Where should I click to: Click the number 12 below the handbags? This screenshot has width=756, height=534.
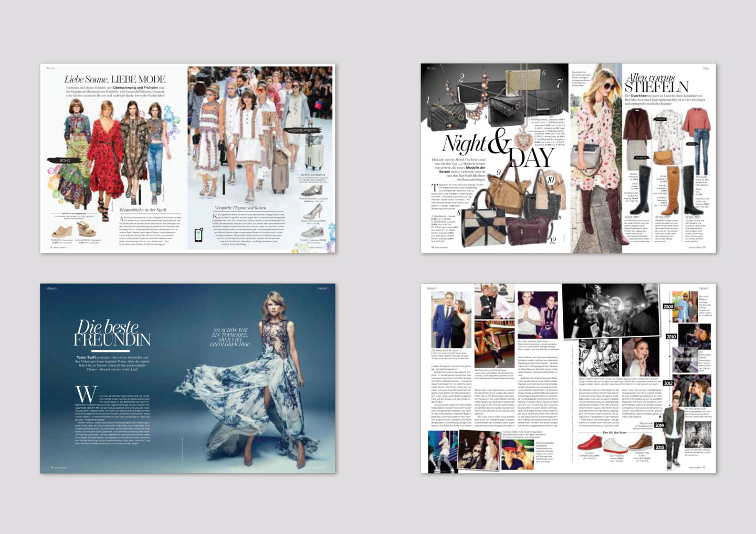[x=552, y=241]
